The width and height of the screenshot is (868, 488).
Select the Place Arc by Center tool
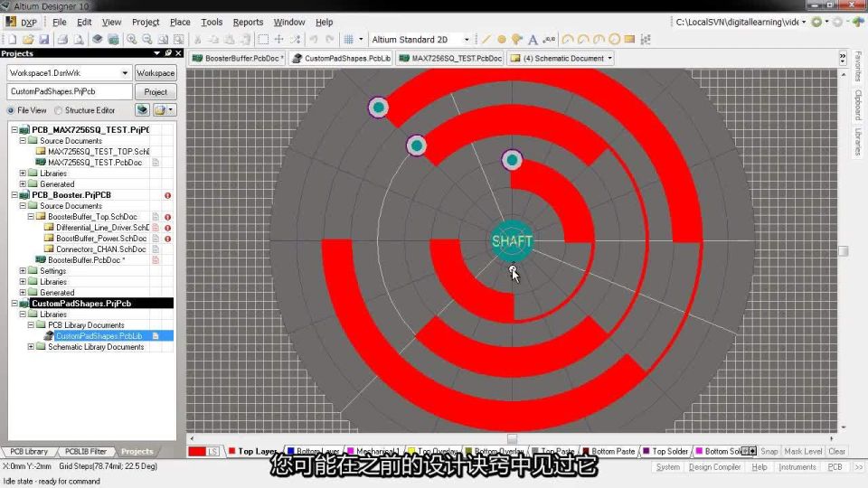pos(568,40)
